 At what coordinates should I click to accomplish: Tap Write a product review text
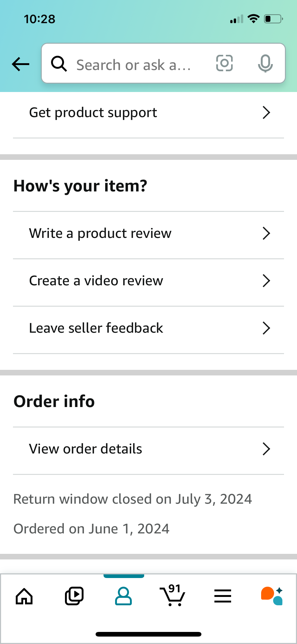point(100,233)
